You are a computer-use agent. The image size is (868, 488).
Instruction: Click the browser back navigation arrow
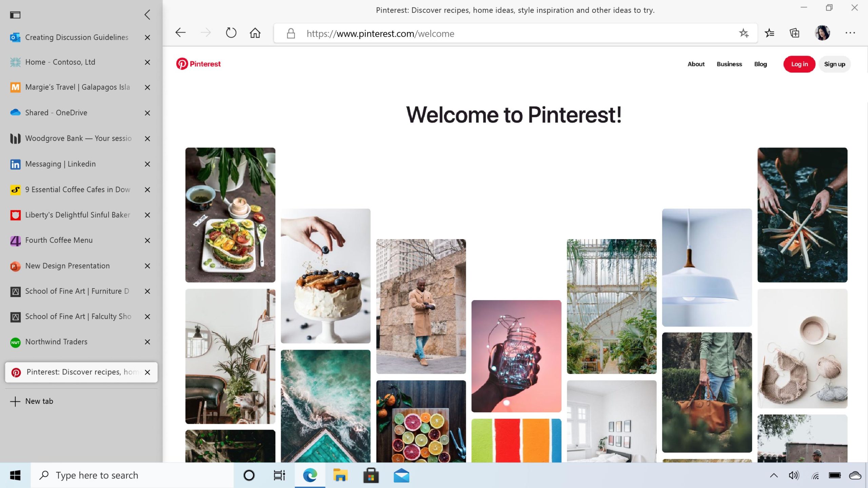tap(181, 33)
